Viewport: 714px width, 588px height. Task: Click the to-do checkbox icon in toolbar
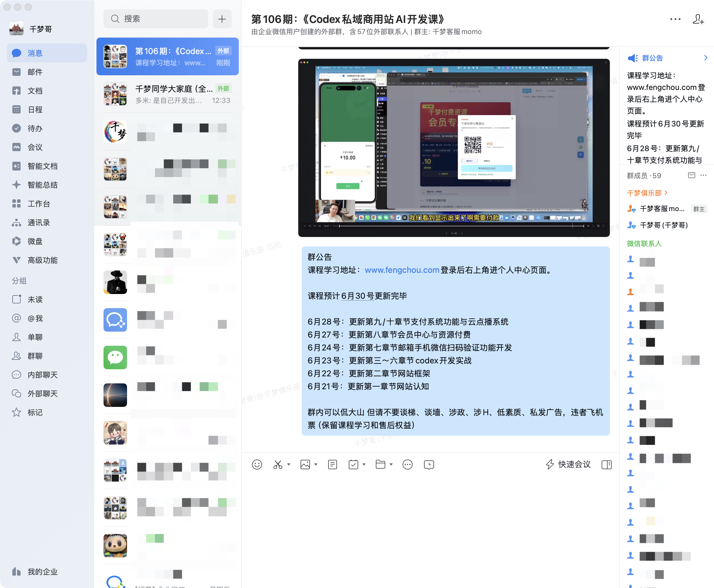coord(353,464)
